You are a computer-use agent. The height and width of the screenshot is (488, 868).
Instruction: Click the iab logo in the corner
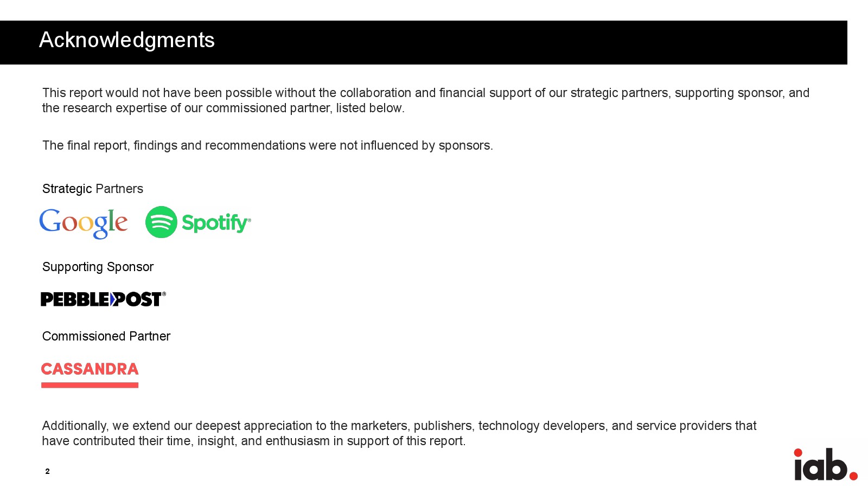tap(825, 465)
